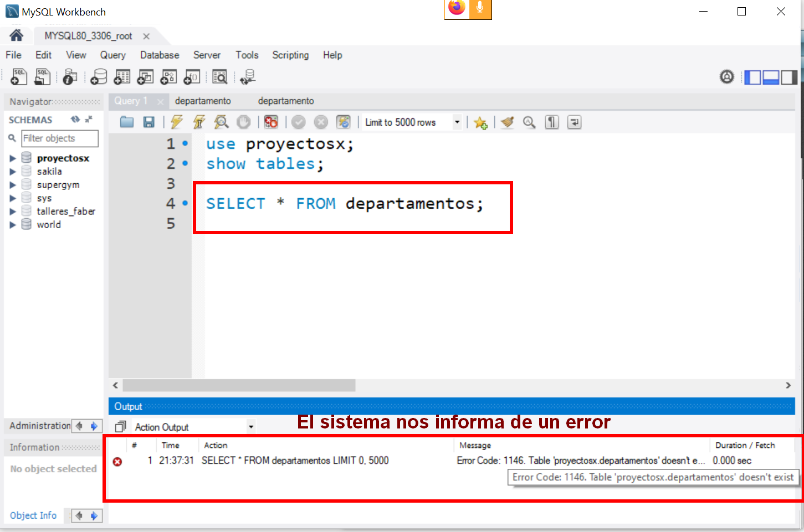Open the Scripting menu
The image size is (804, 532).
pos(290,55)
